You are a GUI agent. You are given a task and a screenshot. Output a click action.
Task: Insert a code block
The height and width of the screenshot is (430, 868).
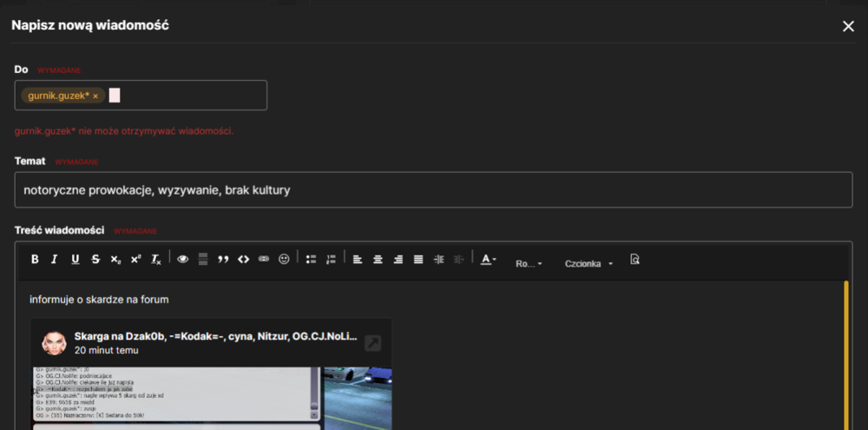(244, 260)
